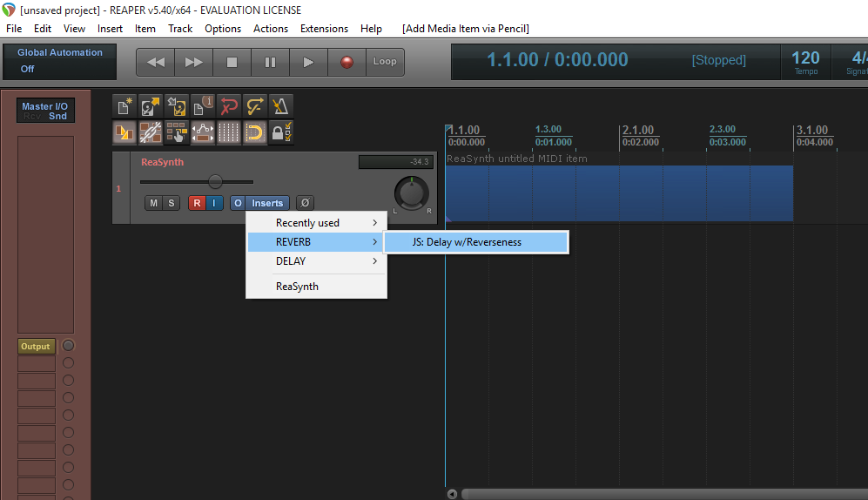Toggle move envelope points with items
868x500 pixels.
(x=203, y=133)
